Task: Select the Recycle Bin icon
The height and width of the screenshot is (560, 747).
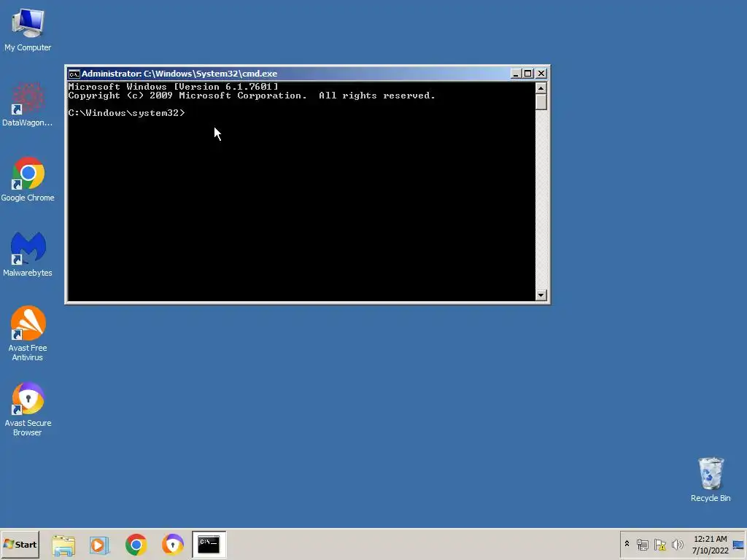Action: pos(711,480)
